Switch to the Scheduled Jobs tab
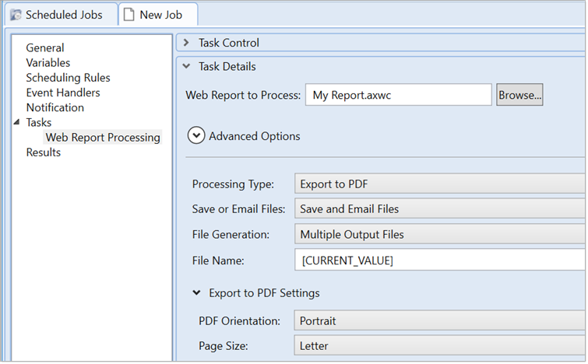 [x=63, y=15]
